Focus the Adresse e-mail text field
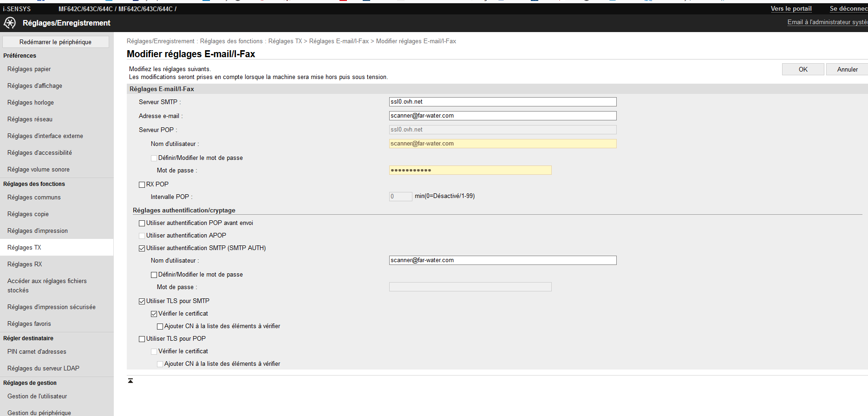868x416 pixels. [503, 116]
